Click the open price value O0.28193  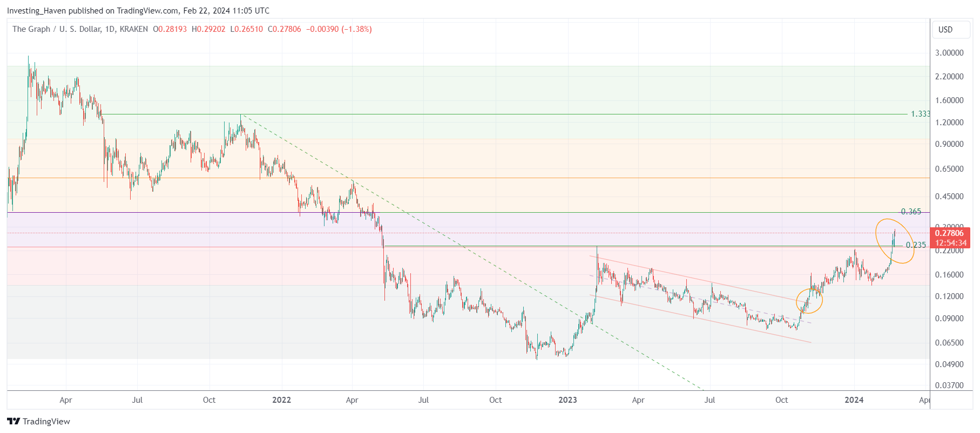(170, 29)
